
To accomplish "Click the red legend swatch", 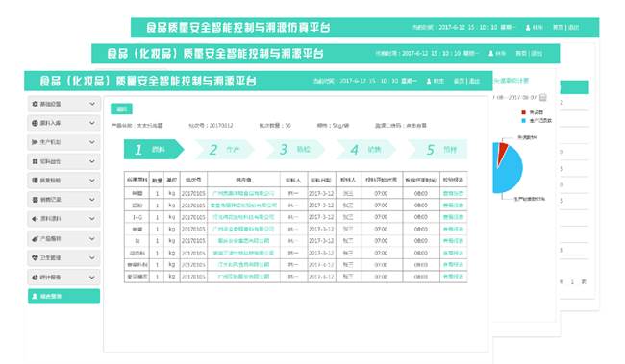I will [523, 112].
